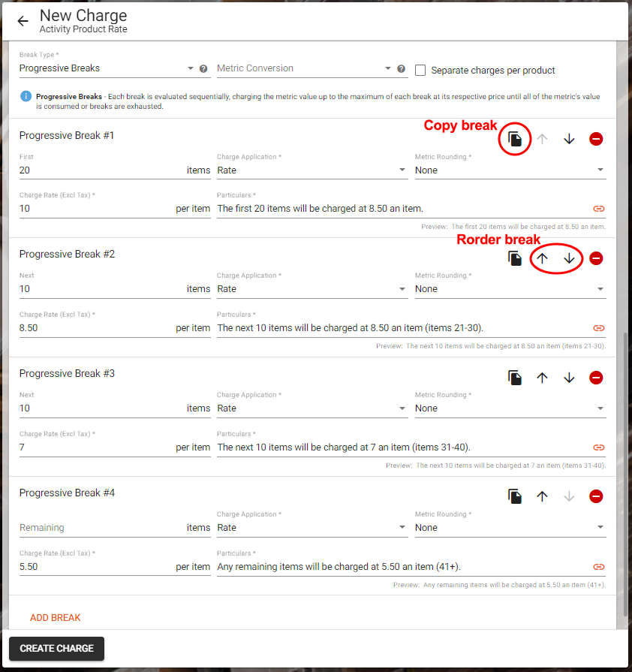
Task: Open help icon beside Break Type
Action: [x=203, y=68]
